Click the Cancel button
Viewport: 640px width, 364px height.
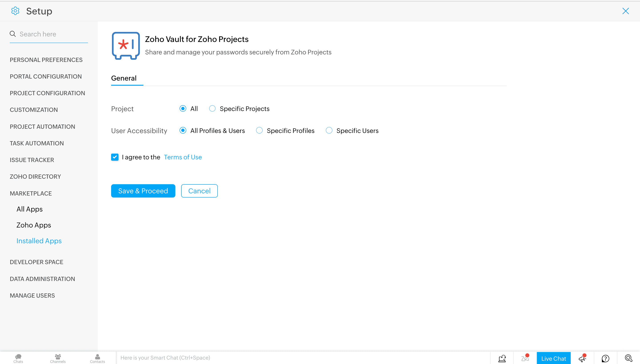[199, 191]
